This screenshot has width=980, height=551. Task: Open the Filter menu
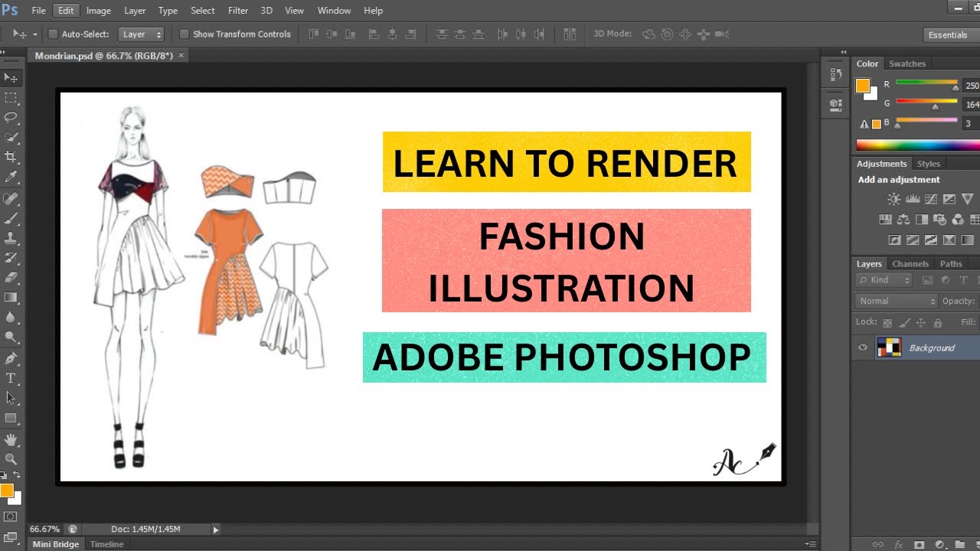coord(238,11)
